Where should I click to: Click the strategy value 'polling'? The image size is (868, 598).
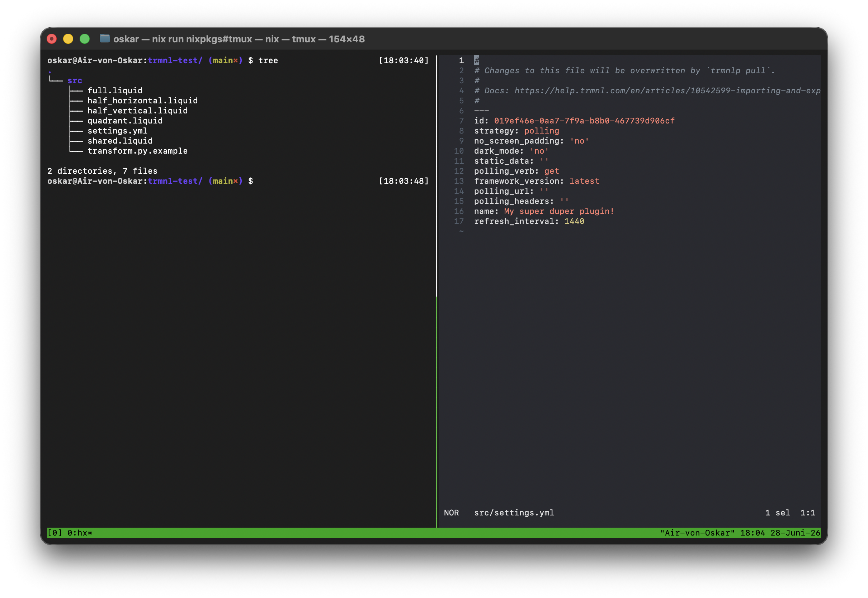coord(542,131)
